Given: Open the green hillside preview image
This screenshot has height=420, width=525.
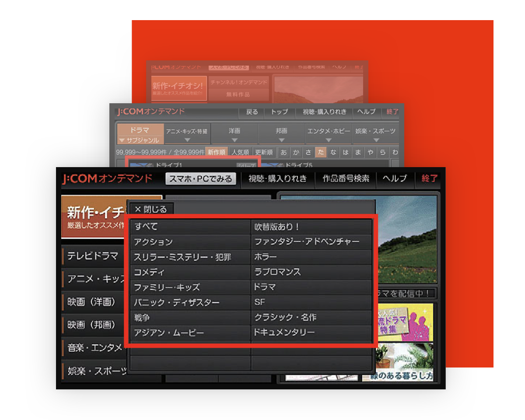Looking at the screenshot, I should (407, 240).
